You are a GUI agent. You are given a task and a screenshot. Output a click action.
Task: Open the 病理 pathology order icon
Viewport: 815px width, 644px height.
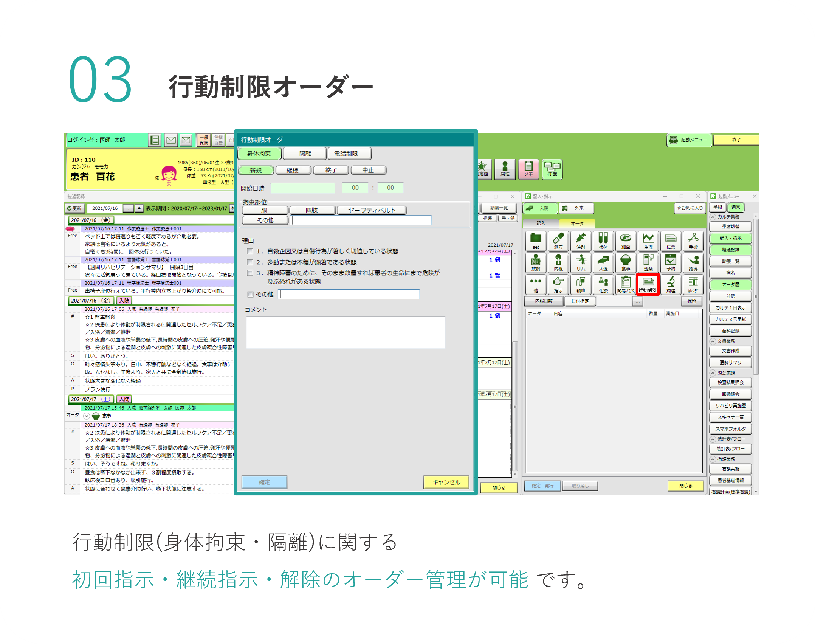671,285
